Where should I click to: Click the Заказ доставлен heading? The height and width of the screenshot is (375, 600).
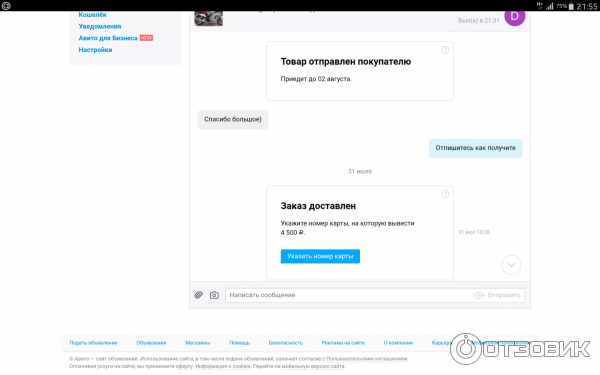[x=318, y=206]
